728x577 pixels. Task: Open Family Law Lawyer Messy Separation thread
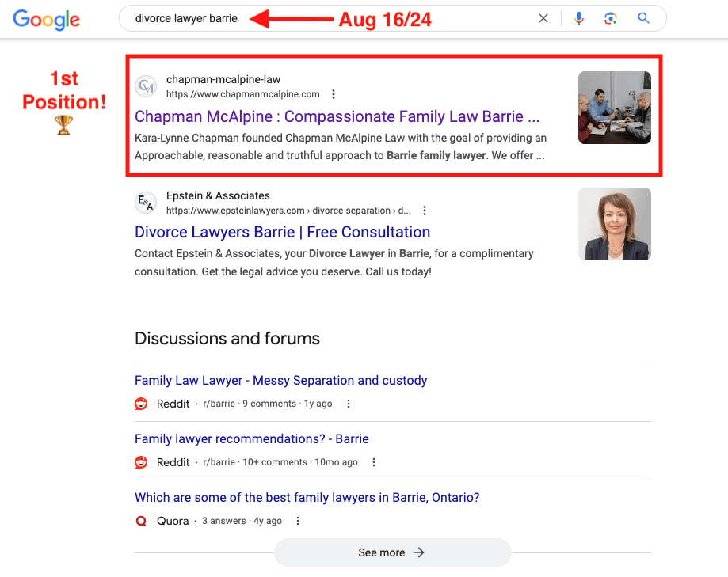(280, 381)
